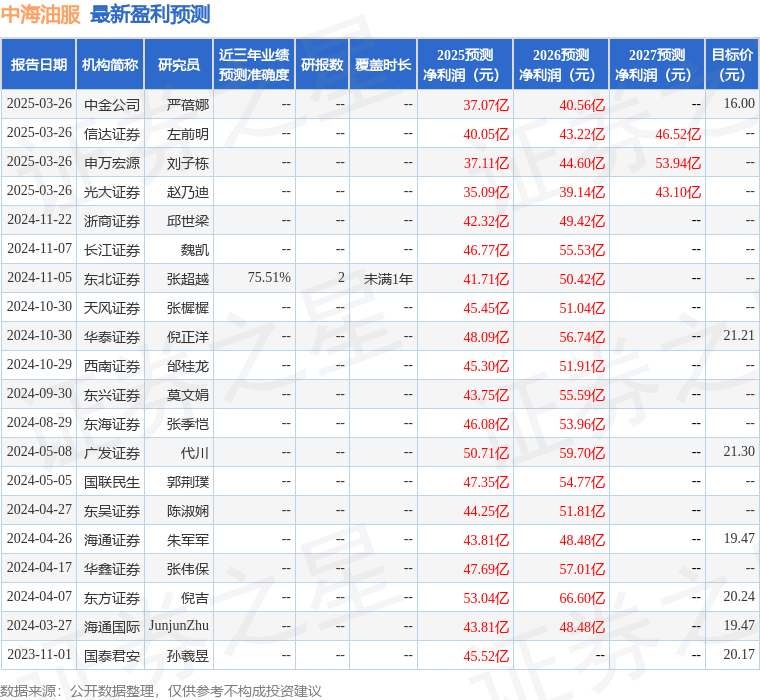This screenshot has width=760, height=700.
Task: Click the 广发证券 institution cell
Action: coord(112,453)
